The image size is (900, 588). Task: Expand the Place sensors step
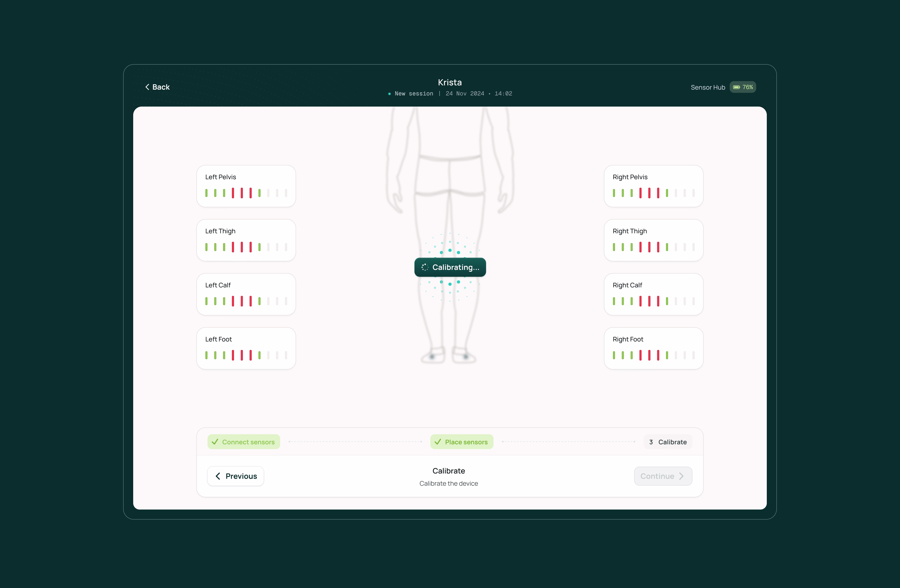coord(461,441)
